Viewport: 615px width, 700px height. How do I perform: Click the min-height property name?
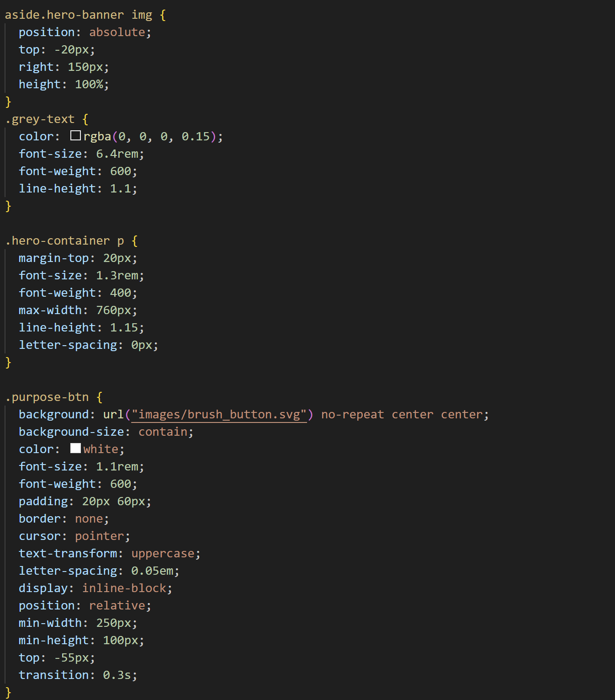pyautogui.click(x=53, y=641)
